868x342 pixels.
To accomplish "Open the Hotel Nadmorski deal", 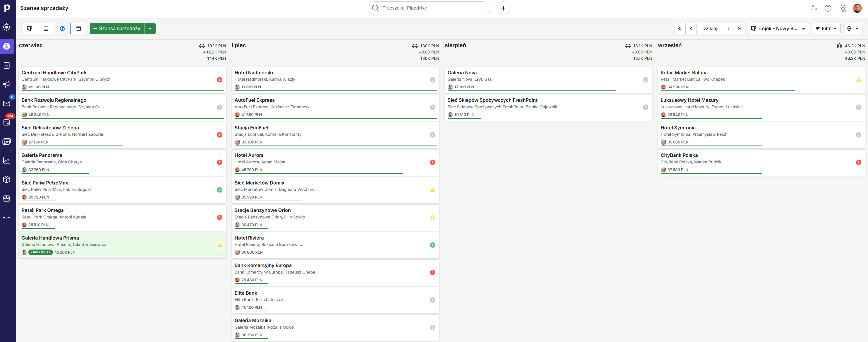I will pos(335,80).
